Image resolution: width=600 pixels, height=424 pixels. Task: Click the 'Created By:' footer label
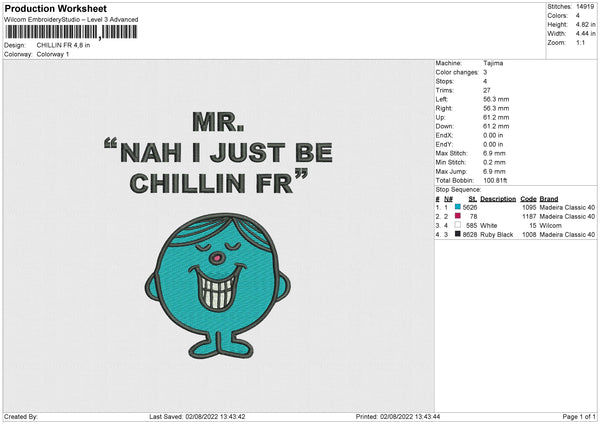pos(21,416)
